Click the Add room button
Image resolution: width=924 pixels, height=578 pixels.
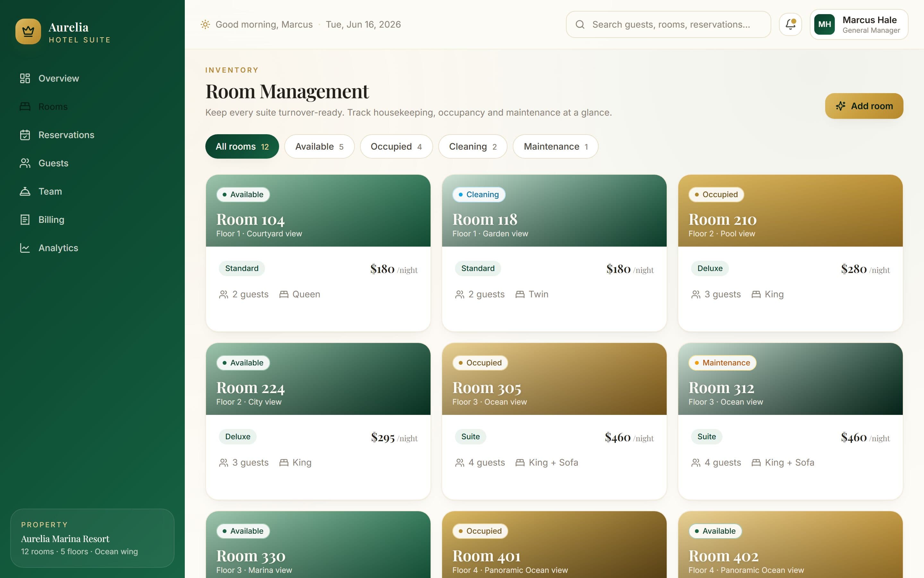864,106
